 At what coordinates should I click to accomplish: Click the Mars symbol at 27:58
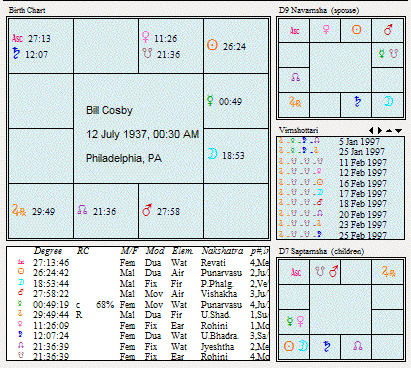[147, 210]
